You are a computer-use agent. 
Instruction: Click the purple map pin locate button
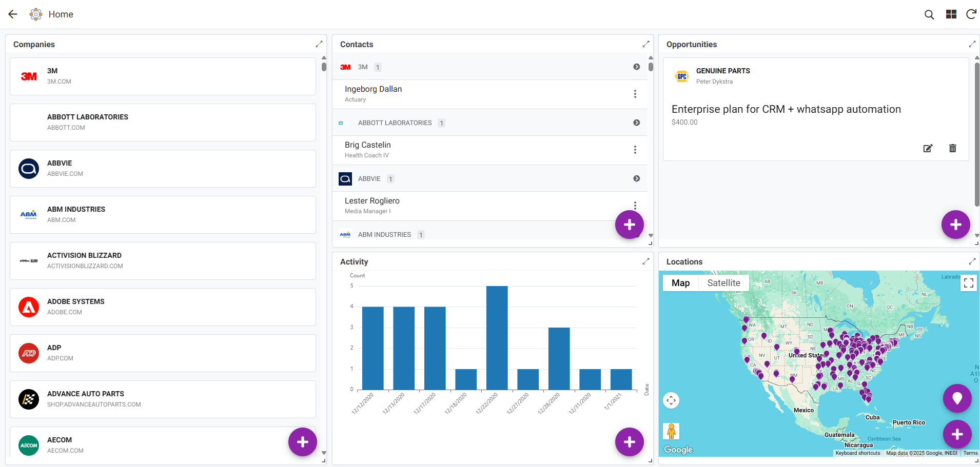[957, 398]
